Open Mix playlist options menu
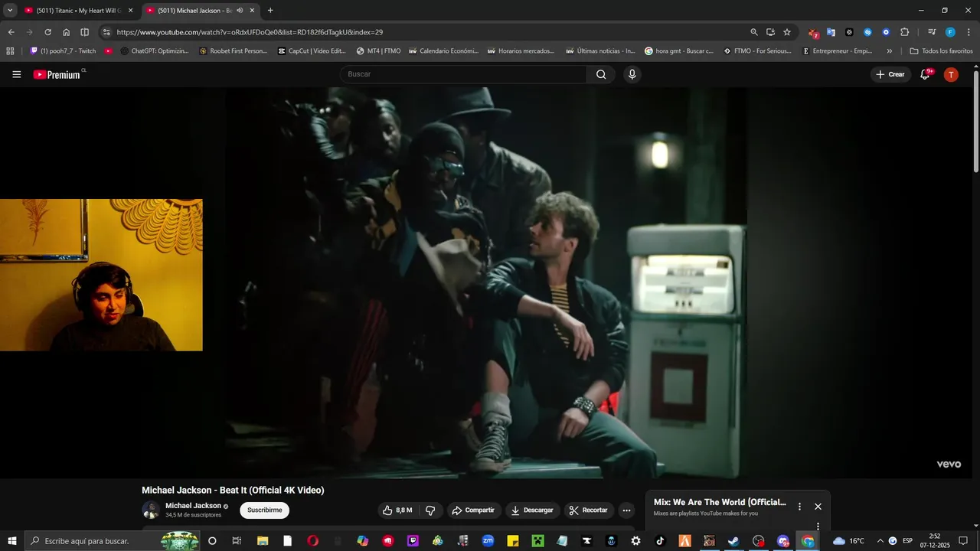 [x=799, y=507]
